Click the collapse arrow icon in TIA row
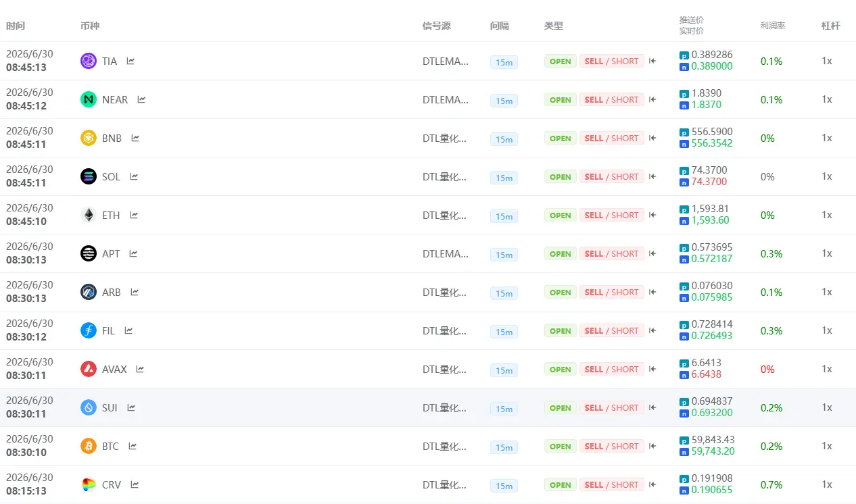 point(652,61)
